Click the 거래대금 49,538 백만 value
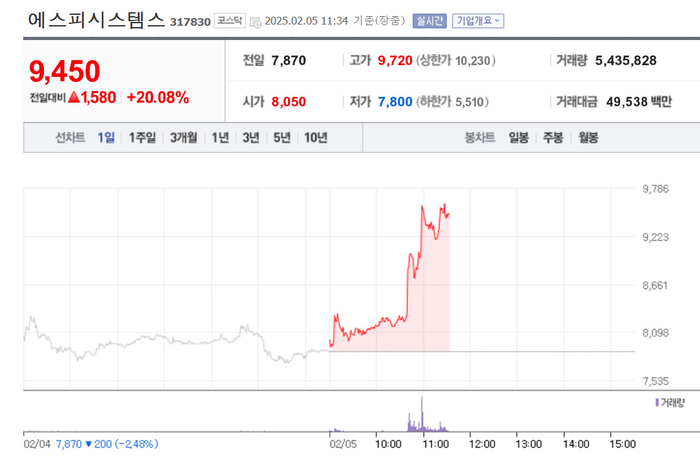 [x=639, y=102]
